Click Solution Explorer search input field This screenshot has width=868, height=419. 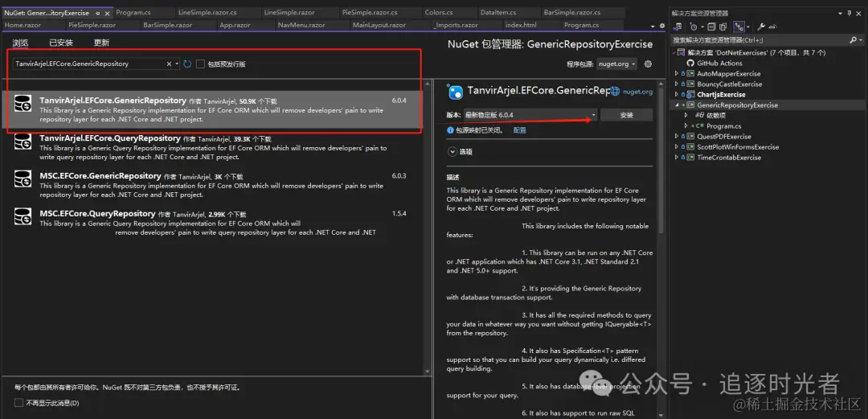click(759, 40)
